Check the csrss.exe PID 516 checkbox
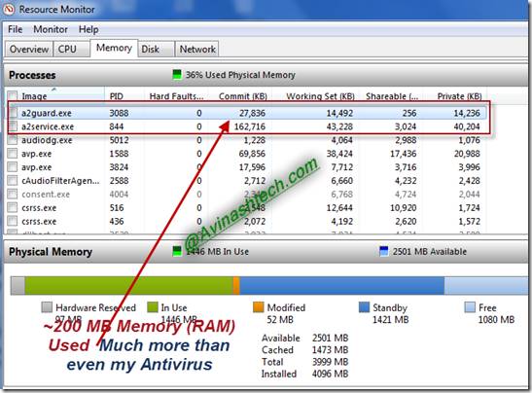The height and width of the screenshot is (393, 532). (x=13, y=208)
